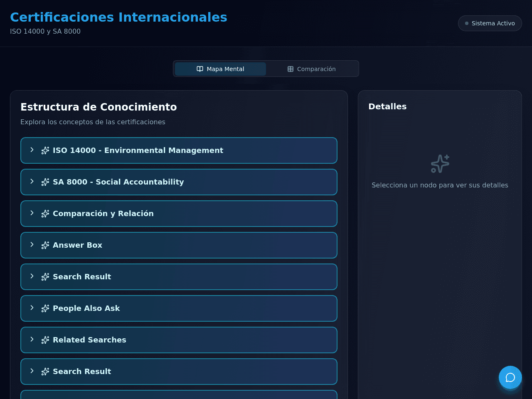Expand the Related Searches chevron
The height and width of the screenshot is (399, 532).
point(32,340)
